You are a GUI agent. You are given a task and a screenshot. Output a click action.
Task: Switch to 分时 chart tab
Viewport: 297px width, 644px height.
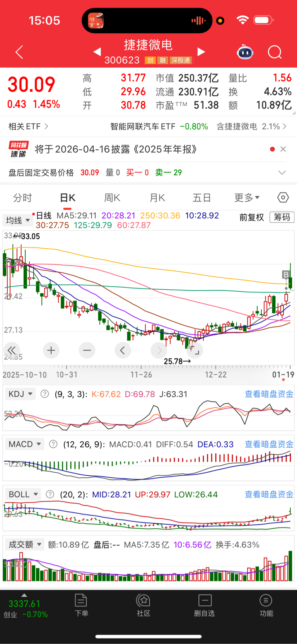pyautogui.click(x=22, y=198)
